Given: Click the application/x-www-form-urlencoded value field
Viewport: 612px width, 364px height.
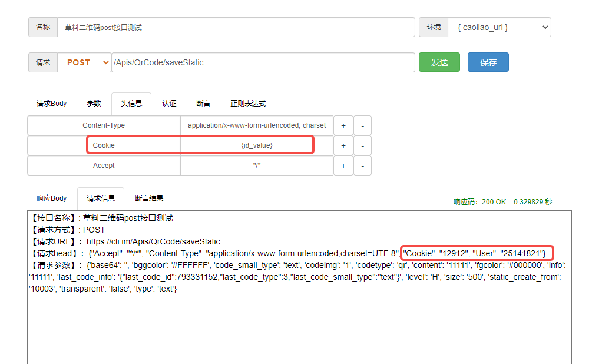Looking at the screenshot, I should pos(257,125).
